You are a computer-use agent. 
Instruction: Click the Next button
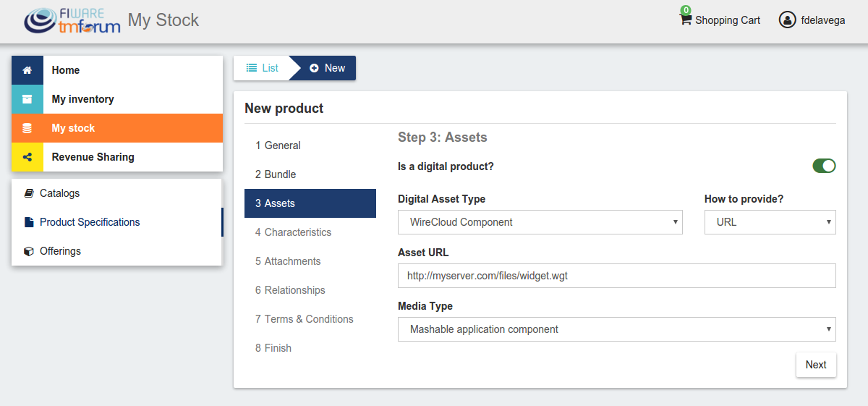coord(816,365)
